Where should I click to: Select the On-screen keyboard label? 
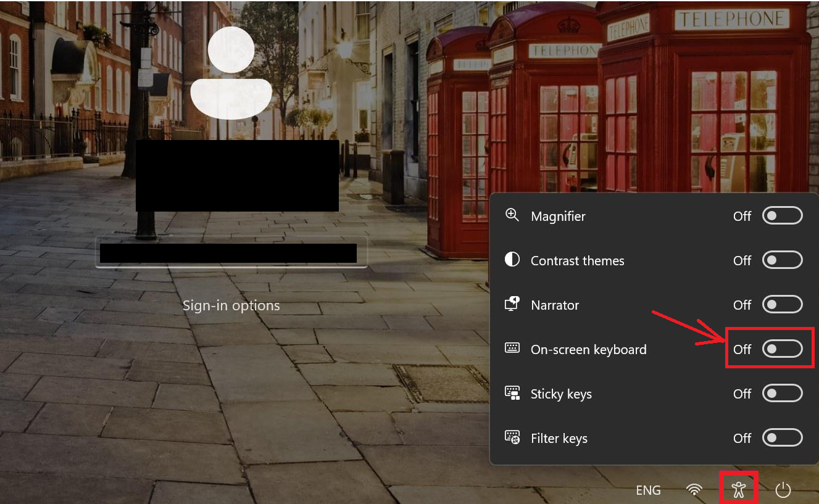coord(589,350)
